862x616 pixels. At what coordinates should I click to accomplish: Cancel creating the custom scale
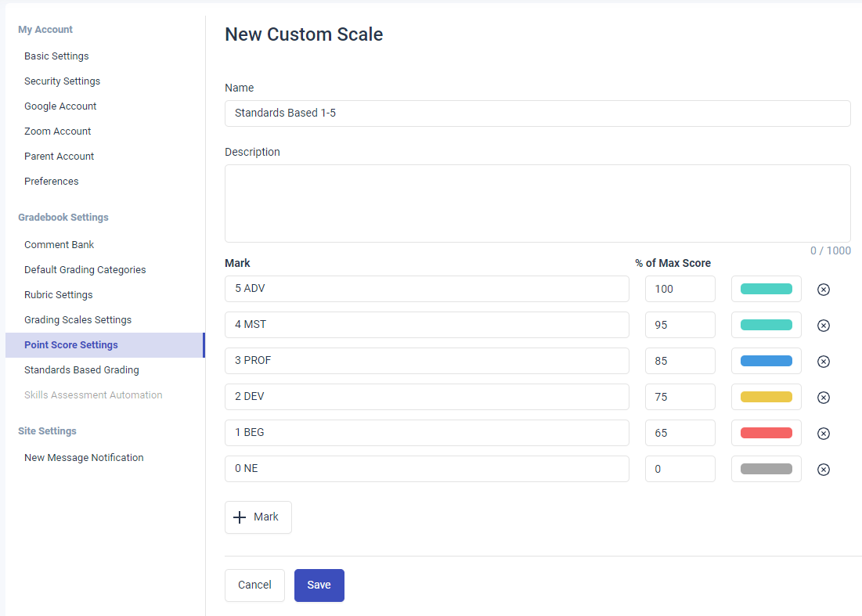coord(254,585)
